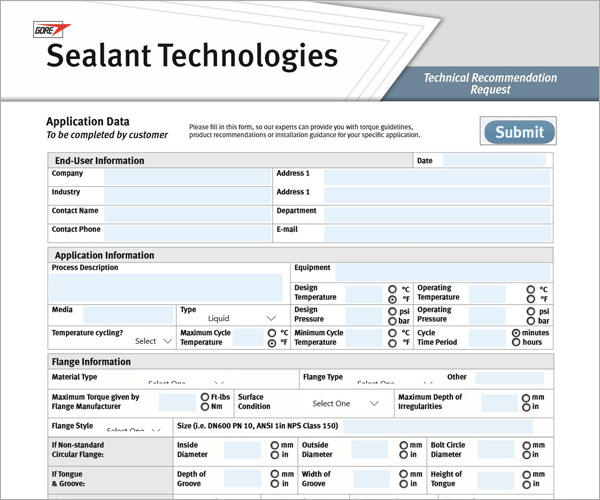Select °C for Design Temperature
600x500 pixels.
click(392, 289)
